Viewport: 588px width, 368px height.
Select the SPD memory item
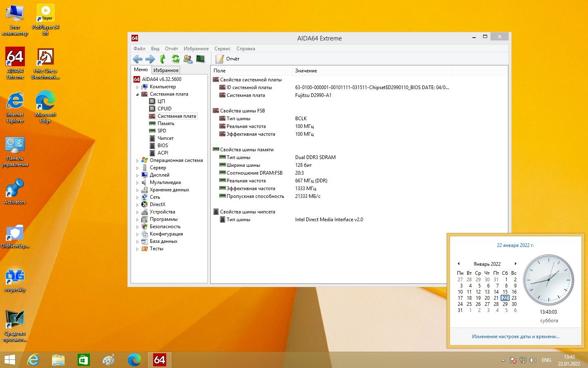pyautogui.click(x=162, y=131)
